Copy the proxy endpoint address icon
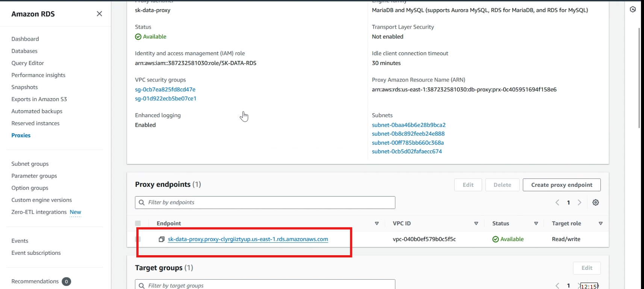Image resolution: width=644 pixels, height=289 pixels. tap(162, 239)
